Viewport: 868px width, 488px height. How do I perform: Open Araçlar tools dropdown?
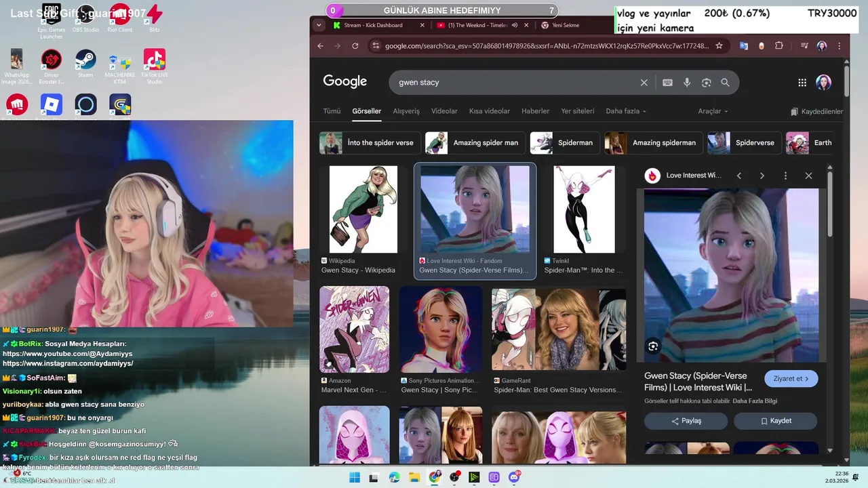point(713,111)
